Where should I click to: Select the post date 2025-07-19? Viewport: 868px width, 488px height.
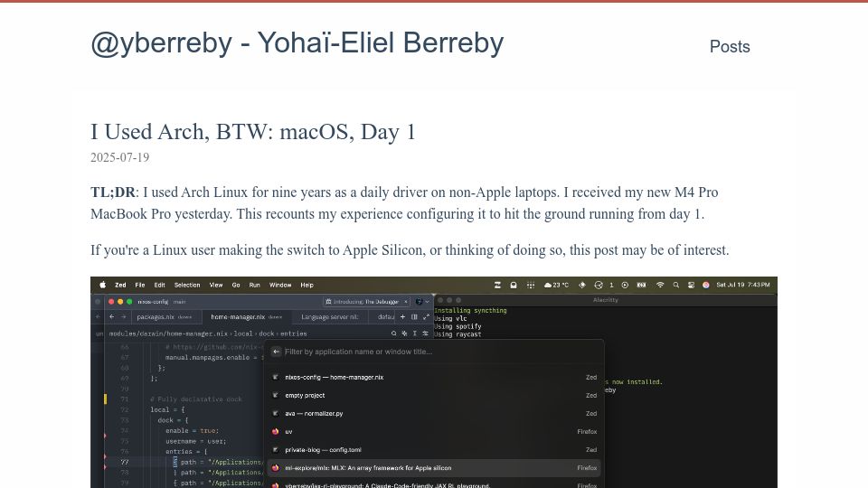(x=119, y=157)
